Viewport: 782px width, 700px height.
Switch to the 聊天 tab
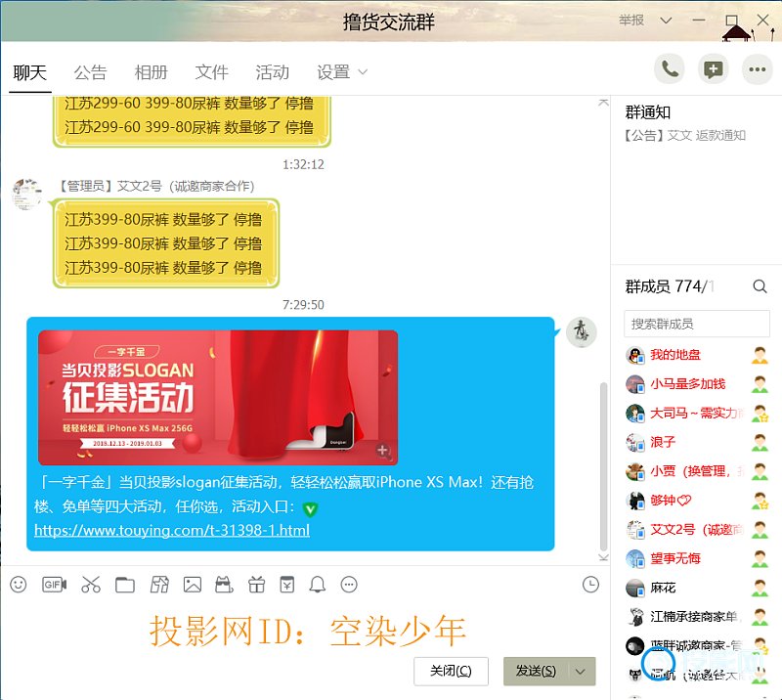click(30, 72)
